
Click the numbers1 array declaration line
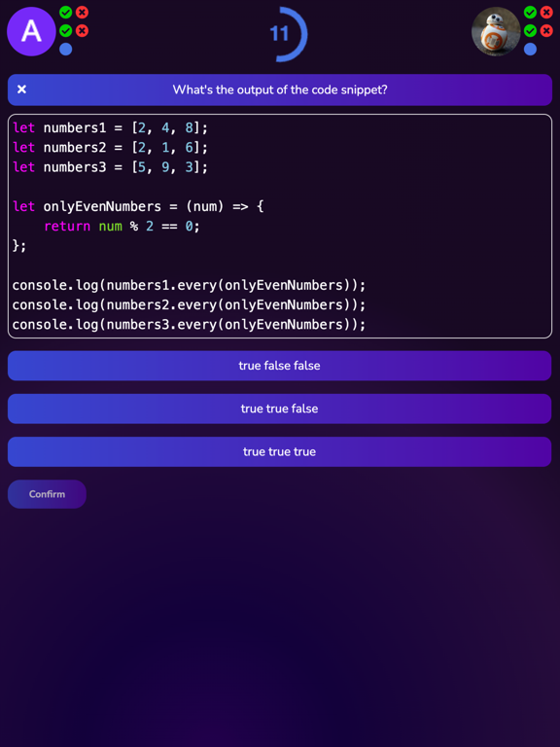[x=111, y=128]
